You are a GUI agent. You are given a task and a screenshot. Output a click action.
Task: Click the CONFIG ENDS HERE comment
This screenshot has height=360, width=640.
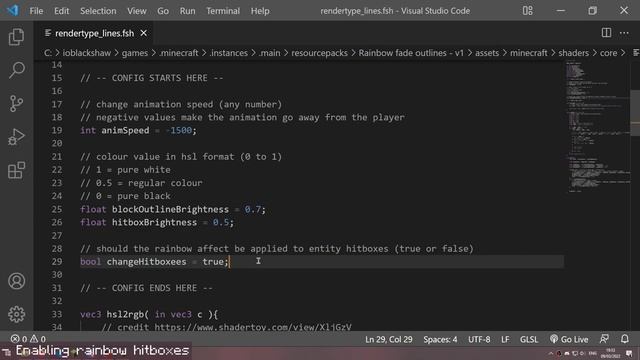pyautogui.click(x=147, y=288)
